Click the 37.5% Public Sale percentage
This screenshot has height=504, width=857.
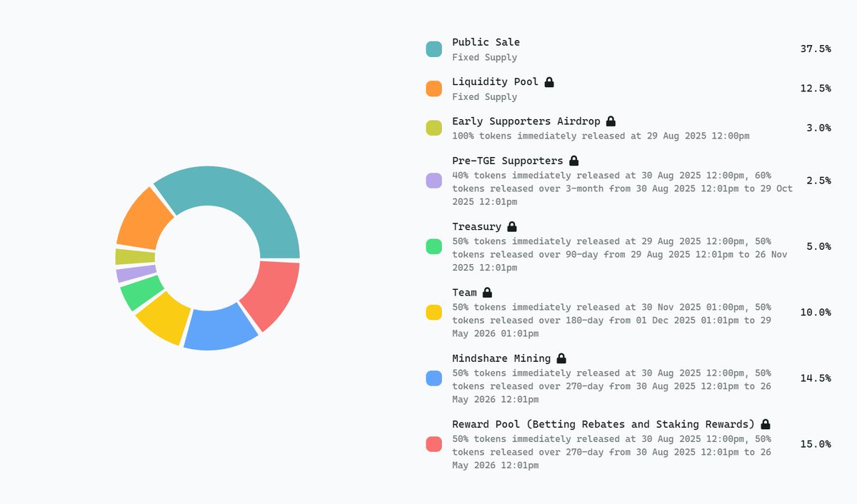(816, 49)
